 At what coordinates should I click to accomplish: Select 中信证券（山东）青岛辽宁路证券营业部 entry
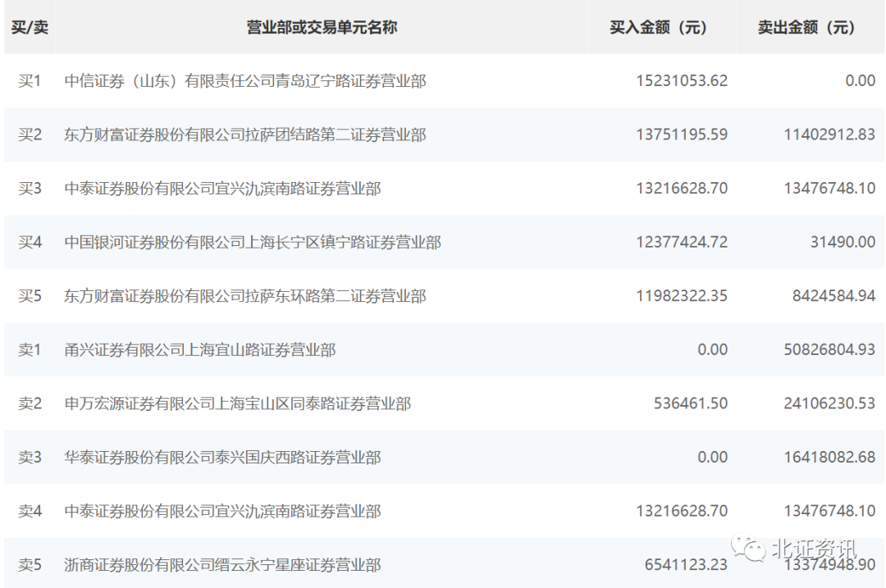pos(245,81)
